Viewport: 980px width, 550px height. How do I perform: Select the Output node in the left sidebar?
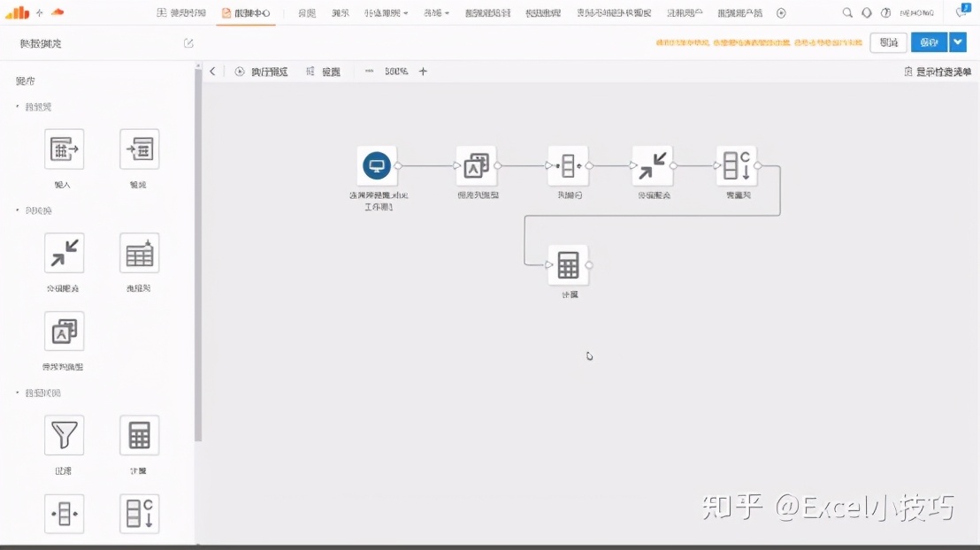138,149
